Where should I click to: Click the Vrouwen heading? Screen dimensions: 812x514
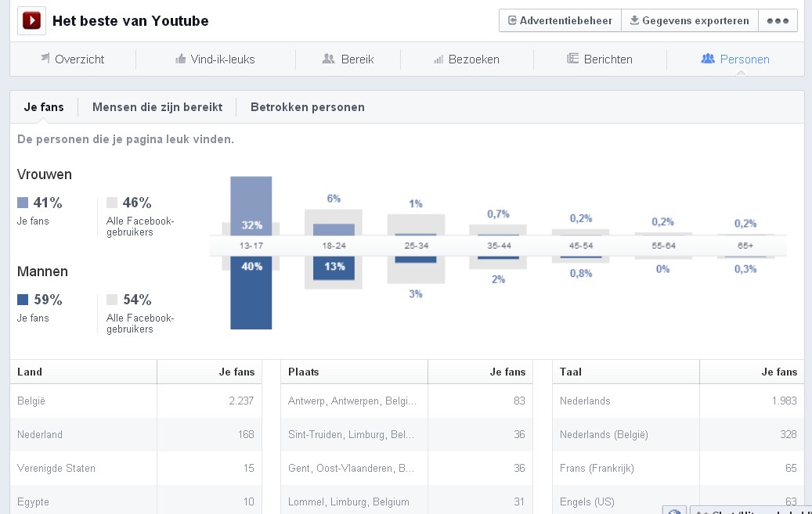click(x=45, y=174)
